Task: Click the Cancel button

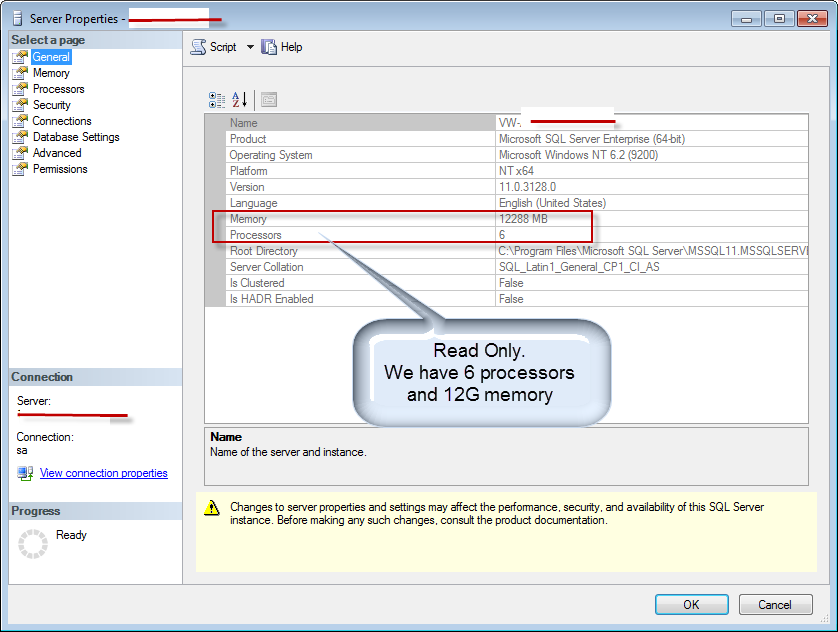Action: [x=776, y=604]
